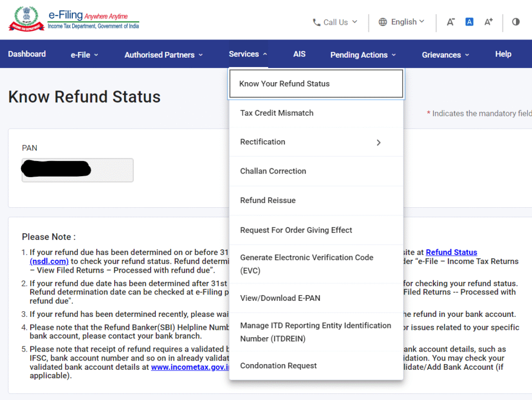Open the English language dropdown
Screen dimensions: 532x400
(403, 22)
